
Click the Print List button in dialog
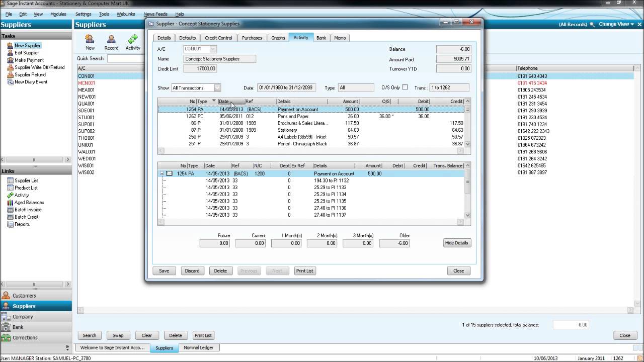click(x=305, y=270)
